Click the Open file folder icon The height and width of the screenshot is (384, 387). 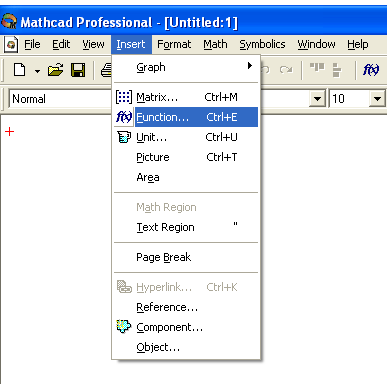click(x=55, y=70)
